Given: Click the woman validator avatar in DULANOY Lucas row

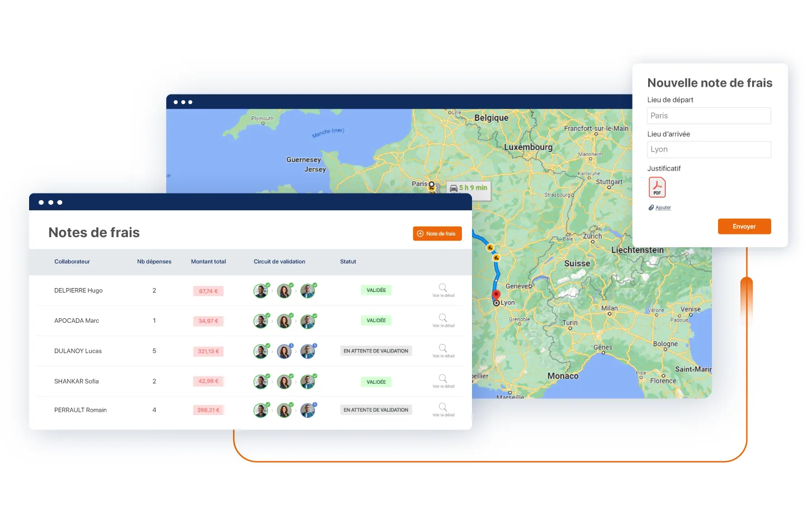Looking at the screenshot, I should [284, 351].
